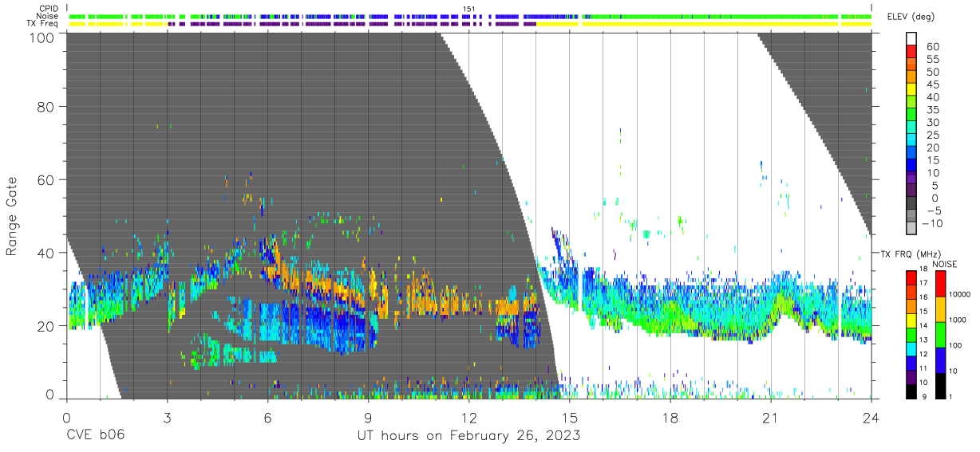The image size is (980, 452).
Task: Click the hour 3 tick on time axis
Action: coord(167,417)
